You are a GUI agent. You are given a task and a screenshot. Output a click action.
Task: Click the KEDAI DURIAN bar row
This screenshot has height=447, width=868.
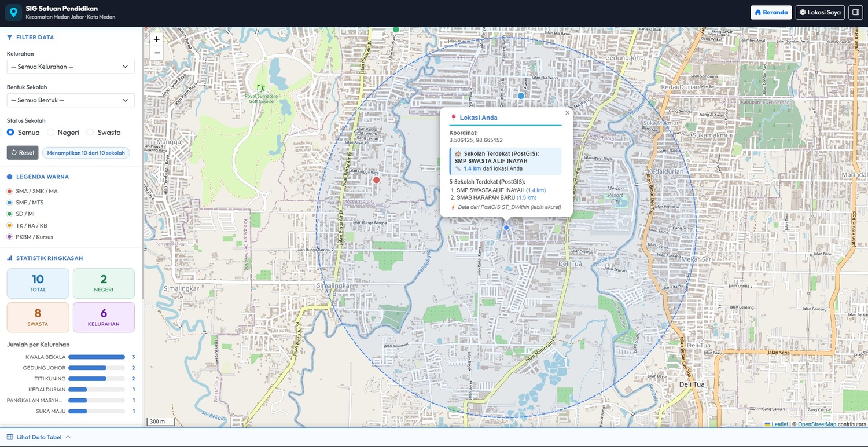click(71, 390)
